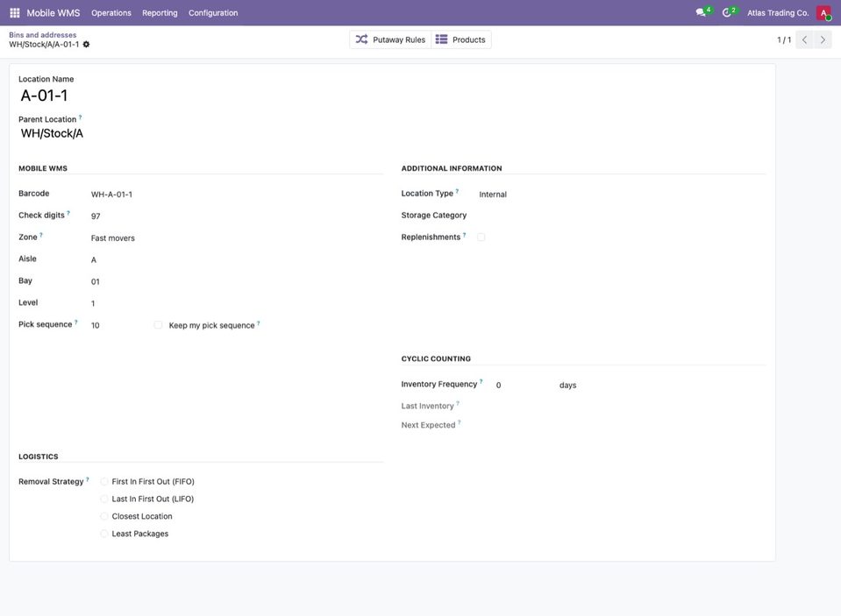Show help tooltip for Keep my pick sequence

coord(258,323)
